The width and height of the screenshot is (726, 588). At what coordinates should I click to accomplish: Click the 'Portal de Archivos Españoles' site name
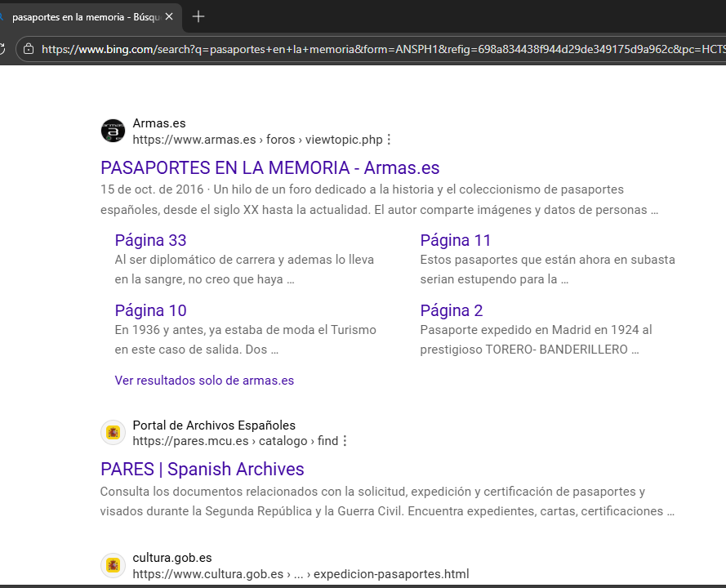pyautogui.click(x=214, y=425)
